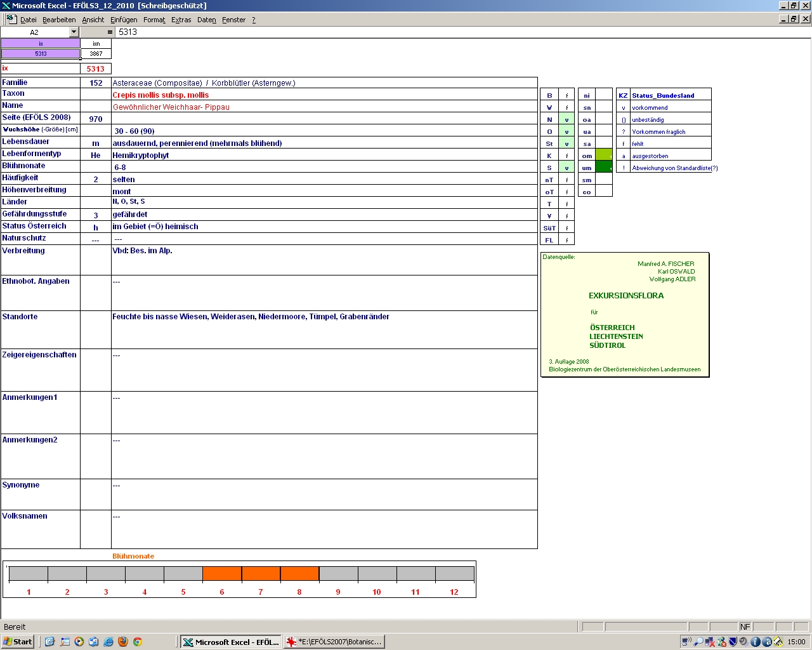Screen dimensions: 812x650
Task: Select the cell with value 3867
Action: [96, 53]
